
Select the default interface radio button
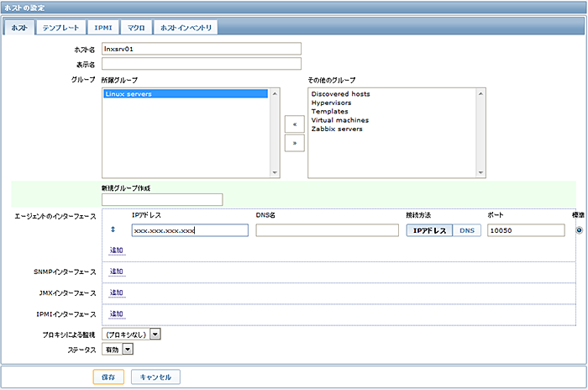[580, 229]
